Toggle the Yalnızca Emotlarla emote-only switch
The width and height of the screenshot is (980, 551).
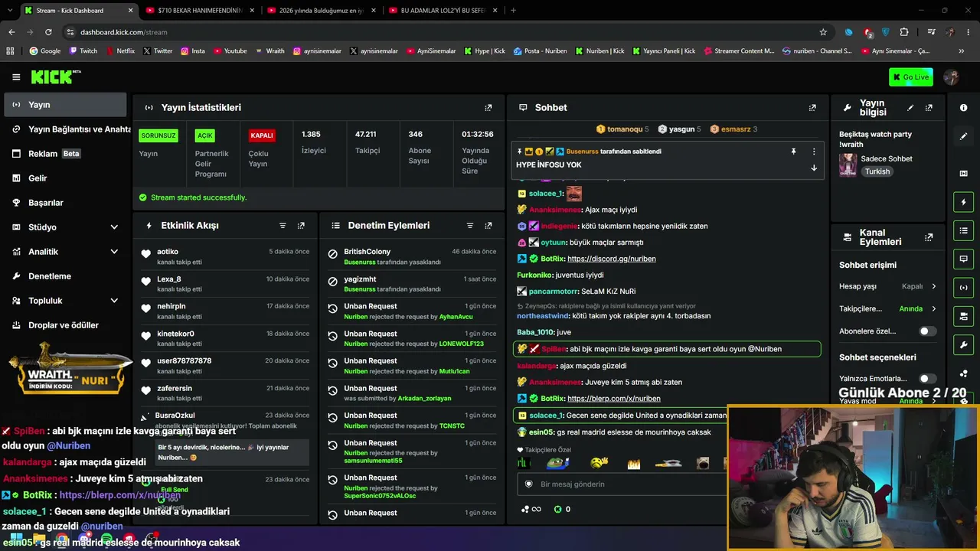point(927,378)
